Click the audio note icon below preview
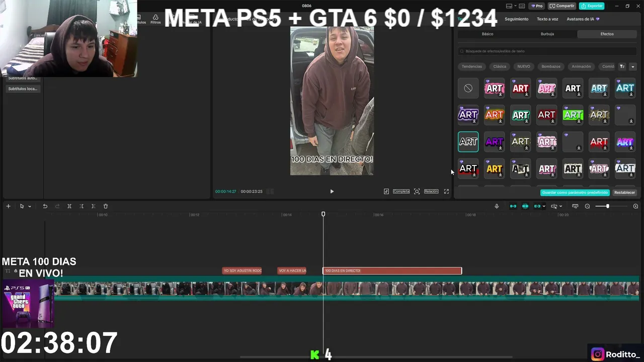This screenshot has width=644, height=362. 386,192
